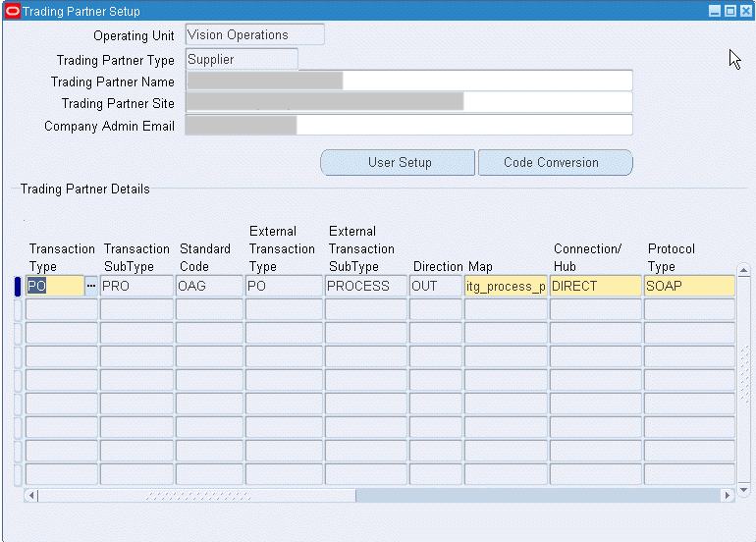Screen dimensions: 756x542
Task: Click the Operating Unit field
Action: (254, 34)
